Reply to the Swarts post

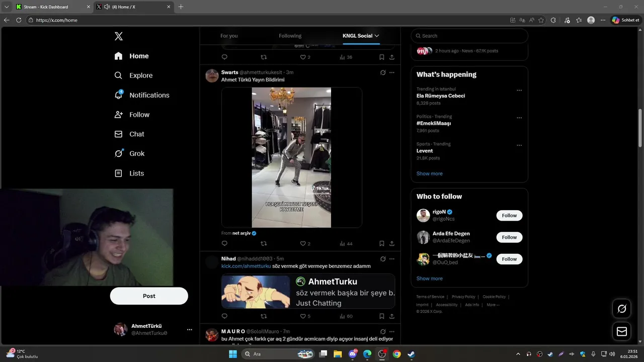click(224, 243)
